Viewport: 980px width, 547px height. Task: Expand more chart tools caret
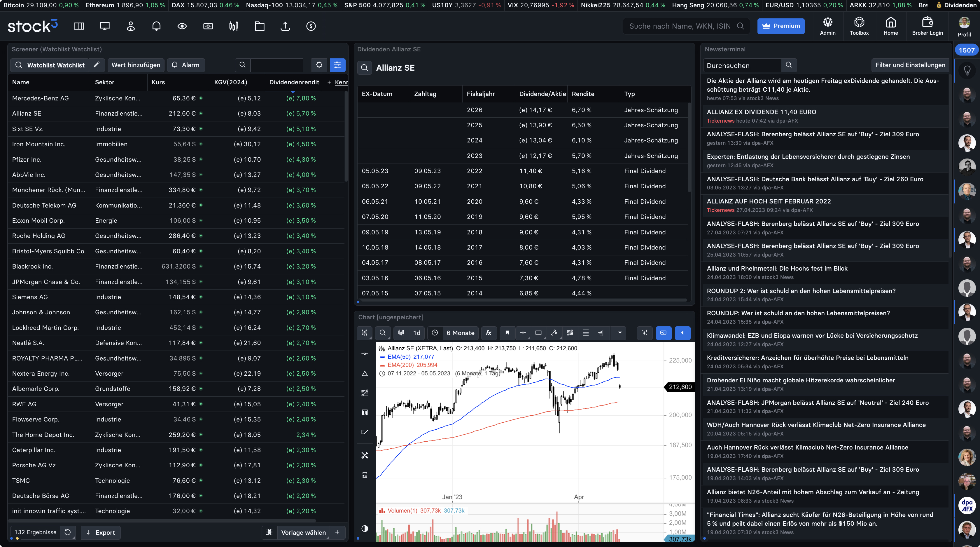click(620, 333)
